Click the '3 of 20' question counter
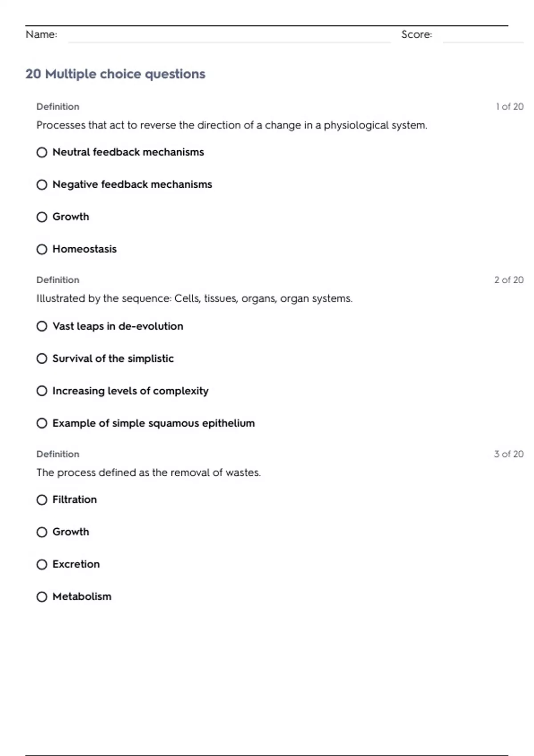This screenshot has height=756, width=534. tap(509, 454)
